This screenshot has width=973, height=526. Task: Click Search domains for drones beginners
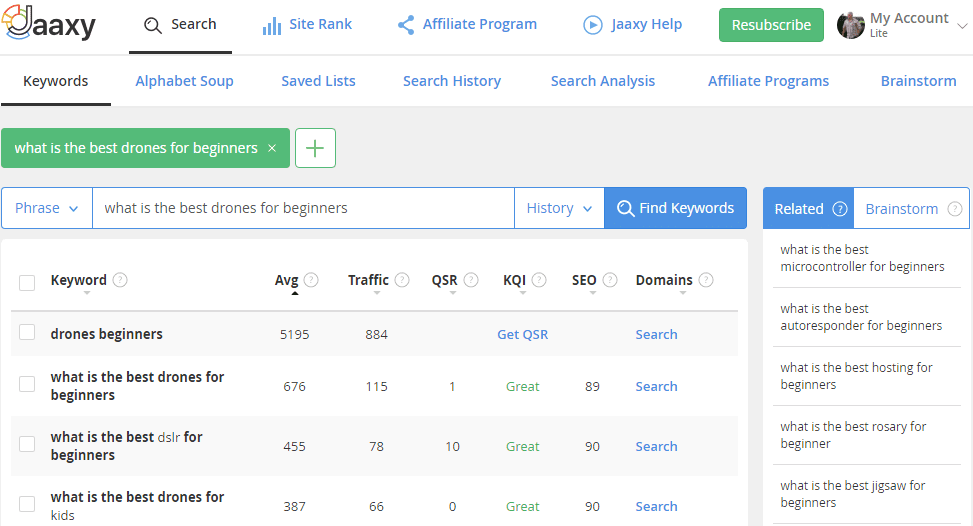(x=656, y=334)
